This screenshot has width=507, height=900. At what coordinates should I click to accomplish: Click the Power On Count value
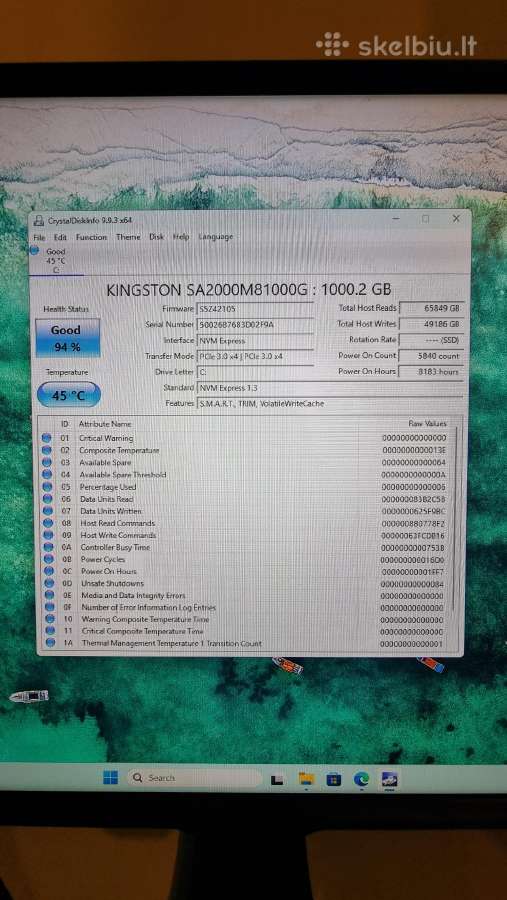(x=431, y=356)
